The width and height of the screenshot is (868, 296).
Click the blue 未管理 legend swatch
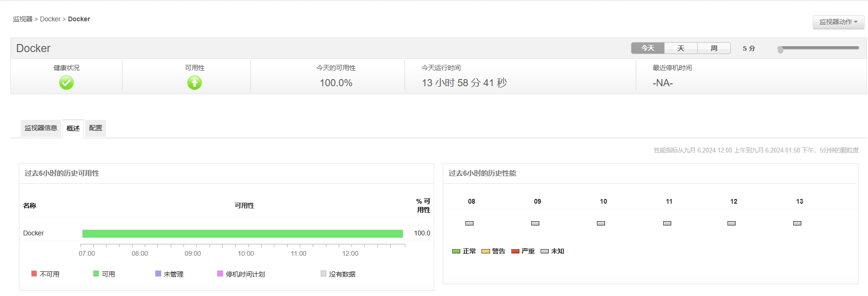158,273
